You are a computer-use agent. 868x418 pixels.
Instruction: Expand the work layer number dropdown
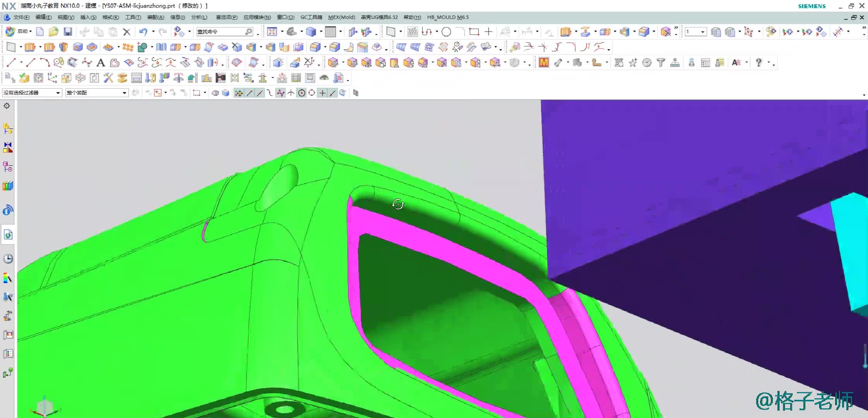click(702, 32)
